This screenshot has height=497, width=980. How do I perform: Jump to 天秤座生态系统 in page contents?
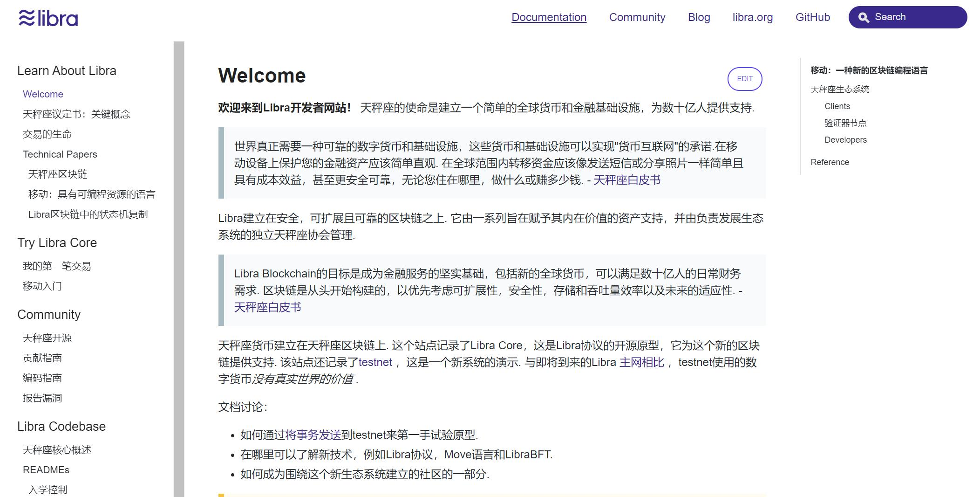(840, 90)
